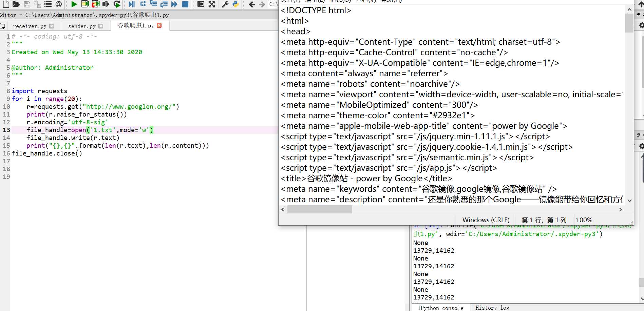Click the IPython console scrollbar thumb

tap(641, 282)
